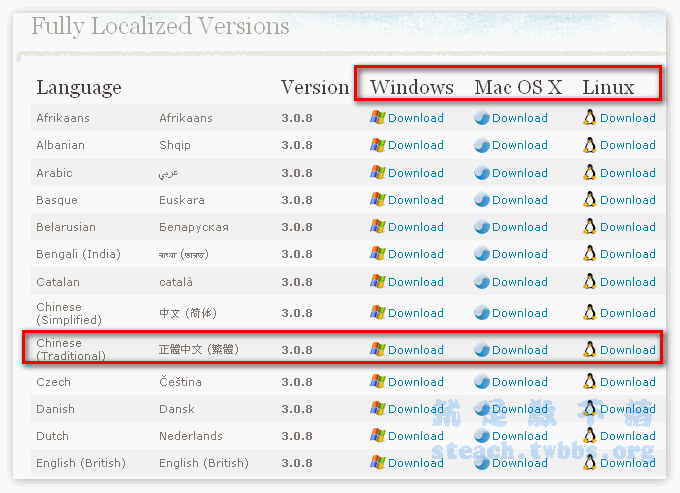The height and width of the screenshot is (493, 680).
Task: Click the Windows flag icon in Chinese (Simplified) row
Action: coord(377,313)
